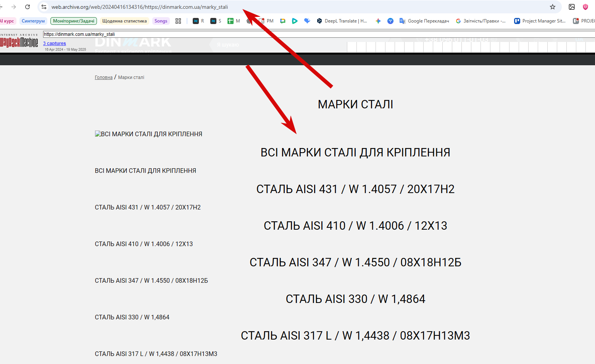This screenshot has width=595, height=364.
Task: Click the blue tag bookmark icon
Action: pyautogui.click(x=307, y=21)
